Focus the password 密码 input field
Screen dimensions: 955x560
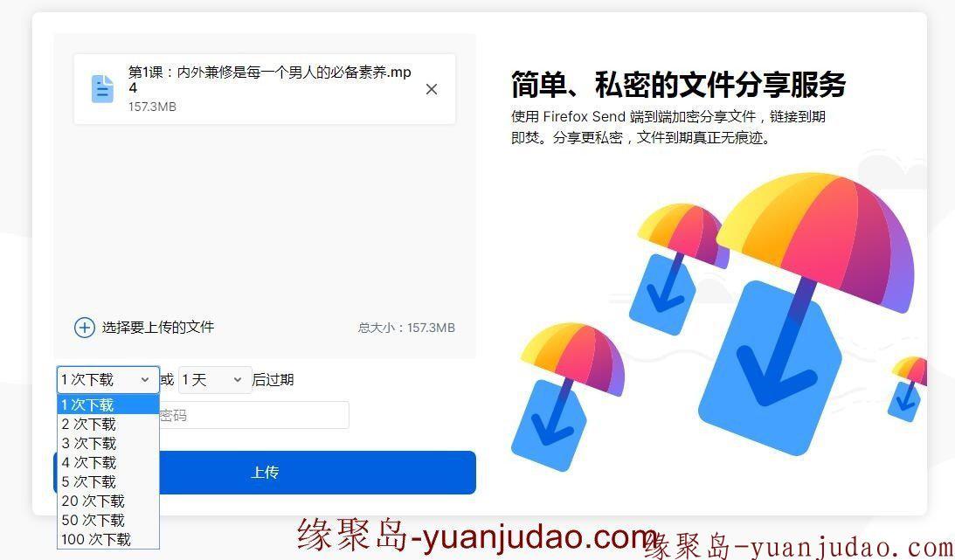coord(254,415)
